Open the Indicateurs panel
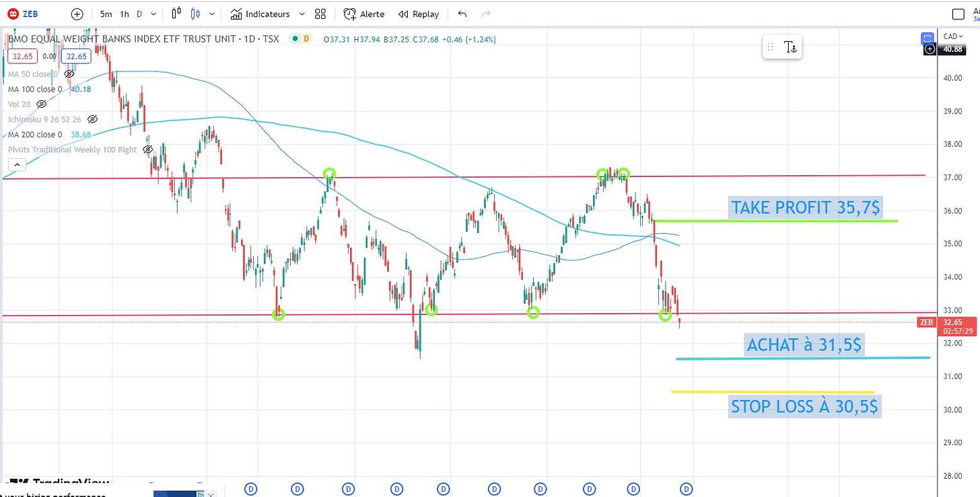Viewport: 980px width, 497px height. coord(260,13)
